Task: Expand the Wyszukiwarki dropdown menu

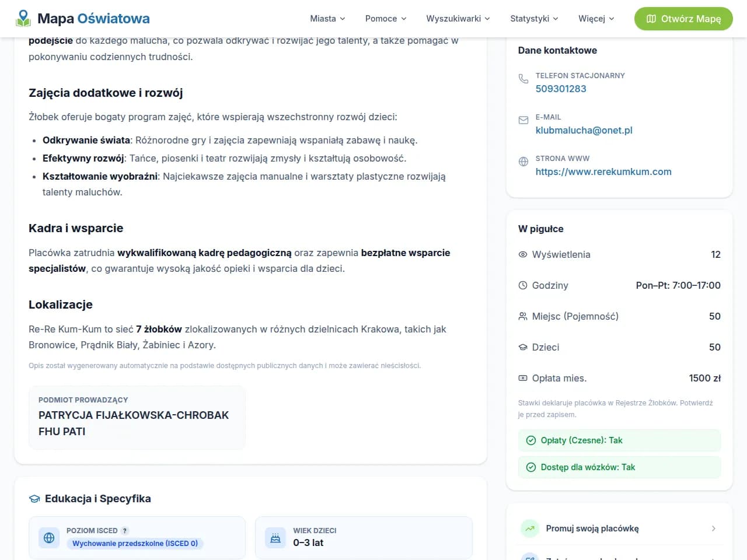Action: point(458,19)
